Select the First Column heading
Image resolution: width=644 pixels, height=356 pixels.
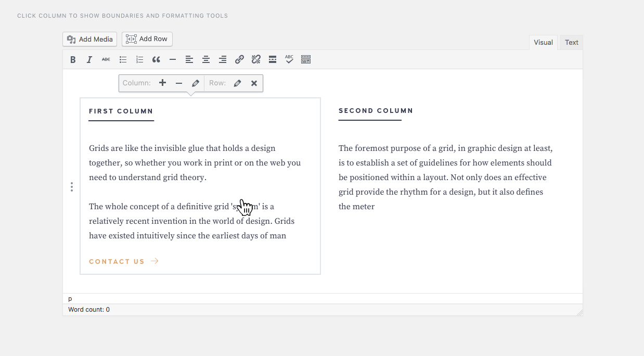tap(121, 111)
